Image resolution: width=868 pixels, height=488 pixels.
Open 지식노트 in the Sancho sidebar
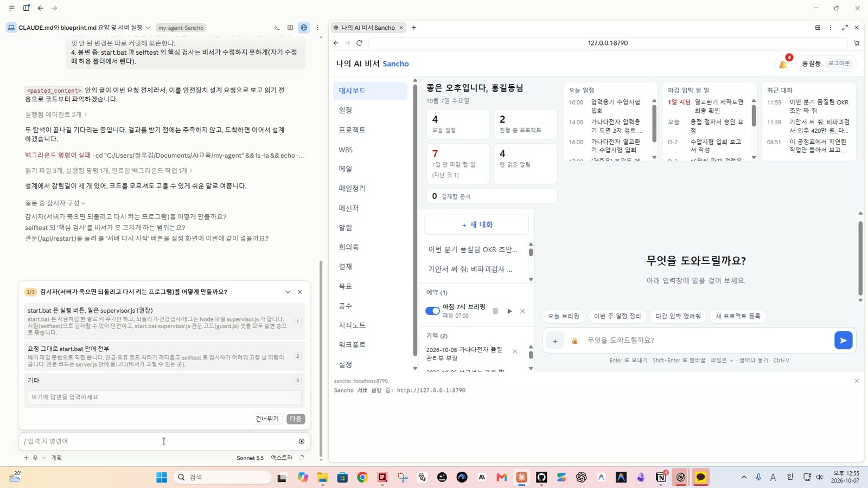[370, 325]
